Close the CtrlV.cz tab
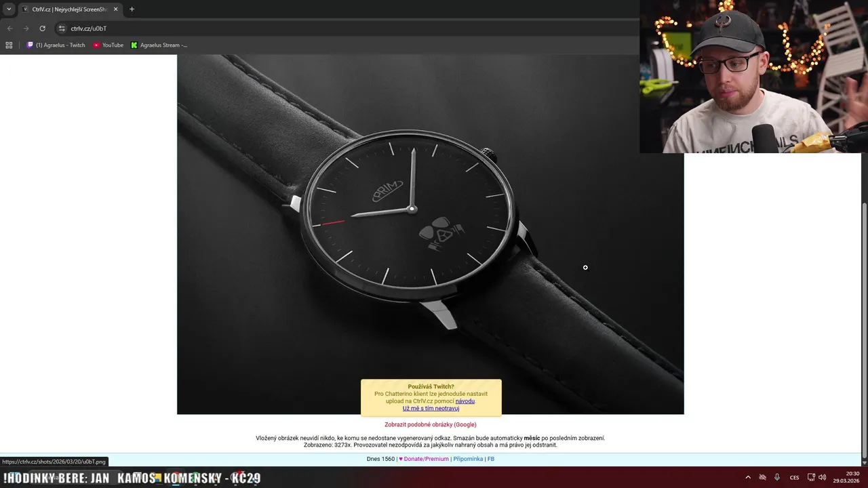This screenshot has height=488, width=868. 115,9
